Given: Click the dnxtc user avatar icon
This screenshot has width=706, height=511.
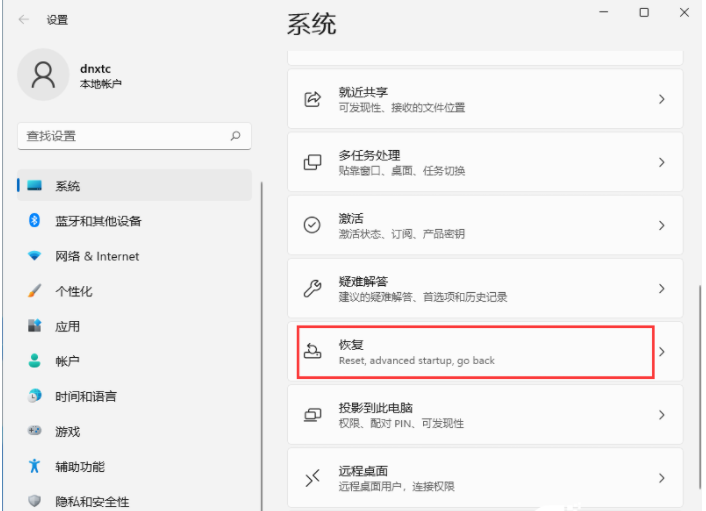Looking at the screenshot, I should tap(43, 76).
